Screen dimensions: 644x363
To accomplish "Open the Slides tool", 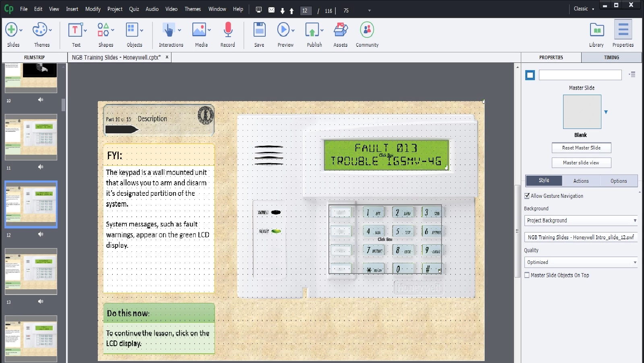I will coord(11,30).
